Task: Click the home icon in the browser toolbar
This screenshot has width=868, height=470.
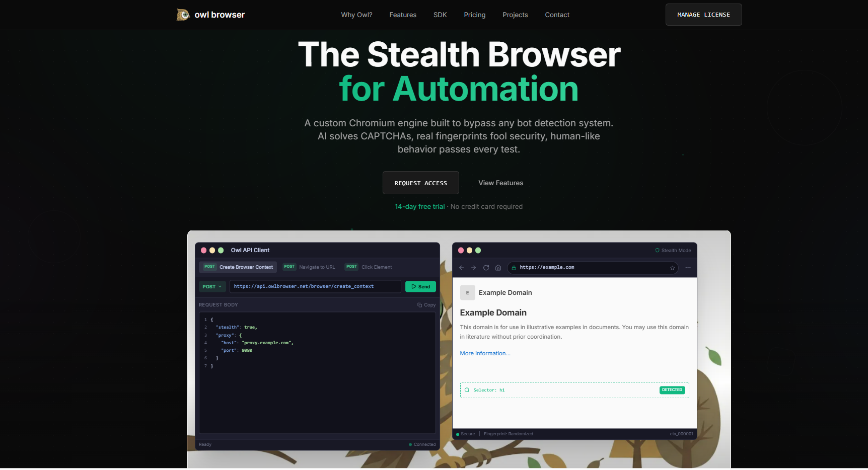Action: (x=498, y=267)
